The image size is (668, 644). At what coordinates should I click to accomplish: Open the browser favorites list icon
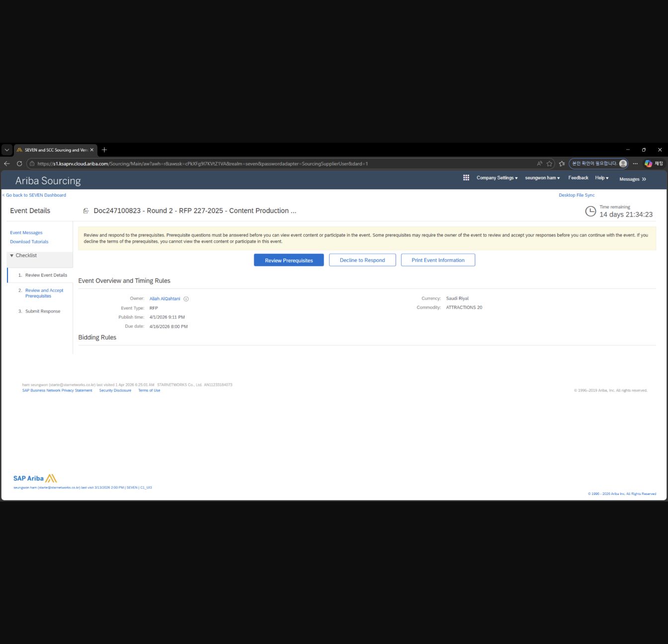click(x=562, y=163)
